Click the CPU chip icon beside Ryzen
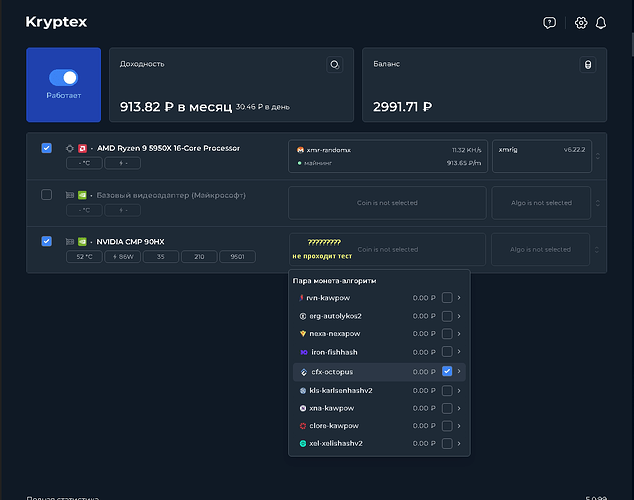The height and width of the screenshot is (500, 634). (x=70, y=148)
